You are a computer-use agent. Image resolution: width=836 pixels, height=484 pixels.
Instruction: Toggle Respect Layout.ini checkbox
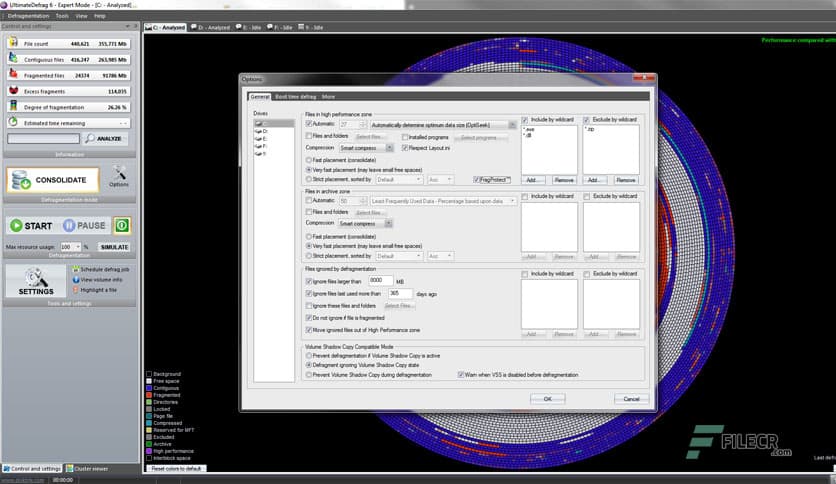tap(405, 148)
